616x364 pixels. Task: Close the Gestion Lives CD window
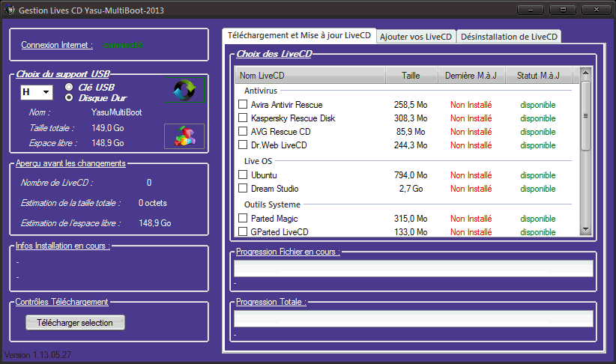pyautogui.click(x=596, y=10)
